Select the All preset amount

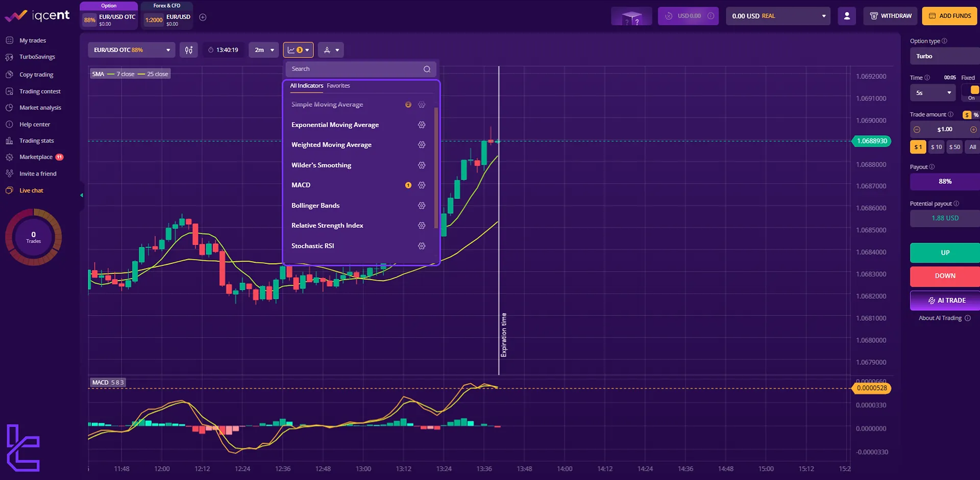[972, 147]
